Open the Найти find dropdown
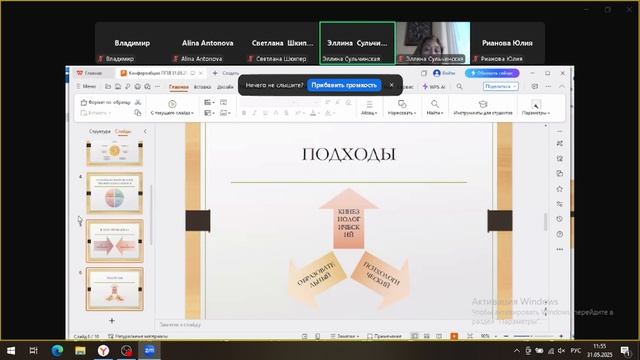The image size is (640, 360). pyautogui.click(x=435, y=108)
